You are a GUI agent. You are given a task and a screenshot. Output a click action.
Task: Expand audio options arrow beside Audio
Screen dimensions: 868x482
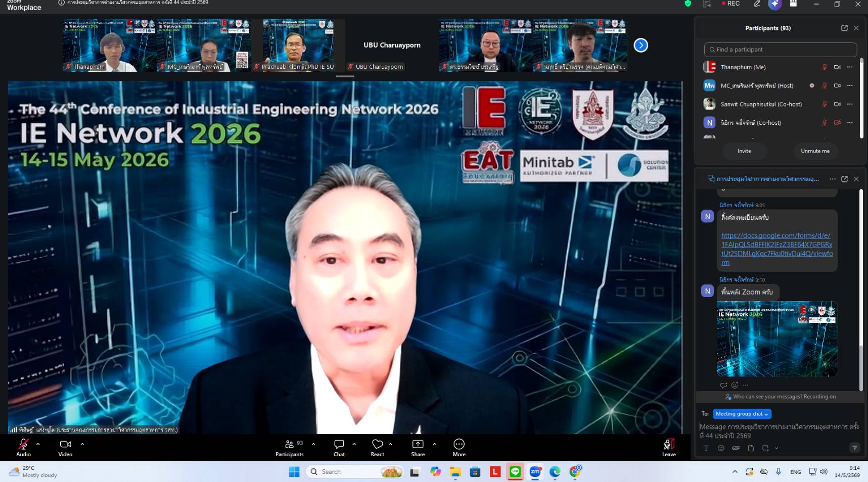tap(38, 444)
